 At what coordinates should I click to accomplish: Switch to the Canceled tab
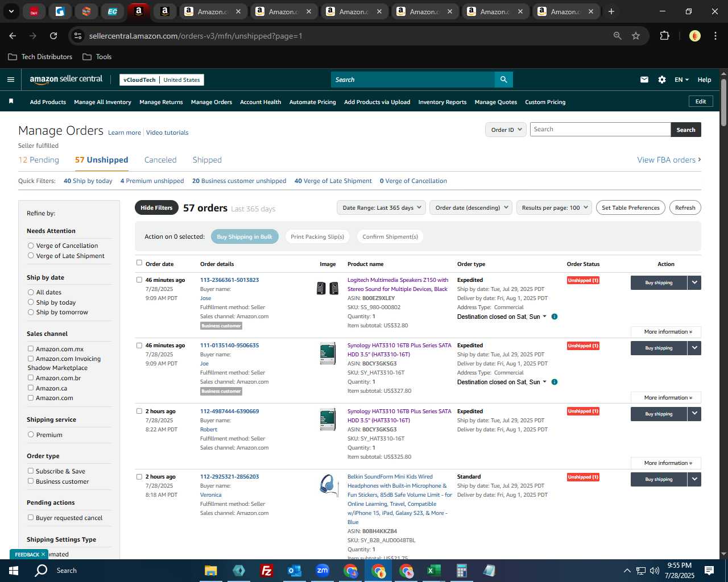click(160, 160)
